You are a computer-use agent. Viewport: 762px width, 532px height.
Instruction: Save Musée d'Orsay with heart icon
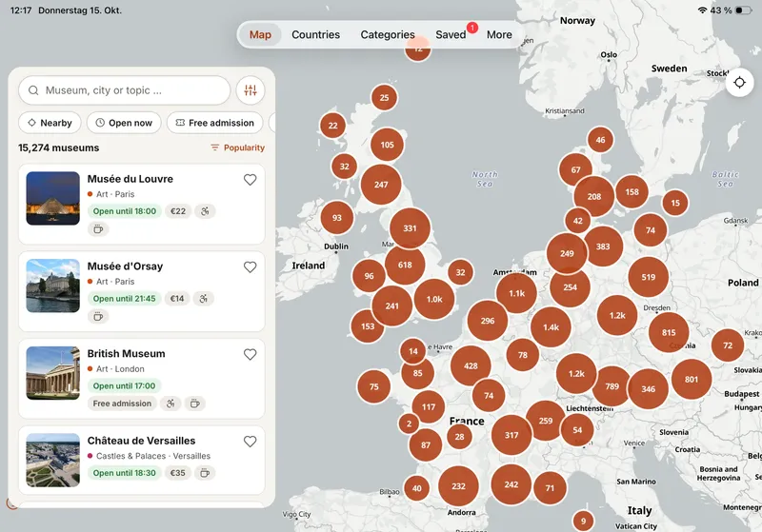tap(250, 267)
